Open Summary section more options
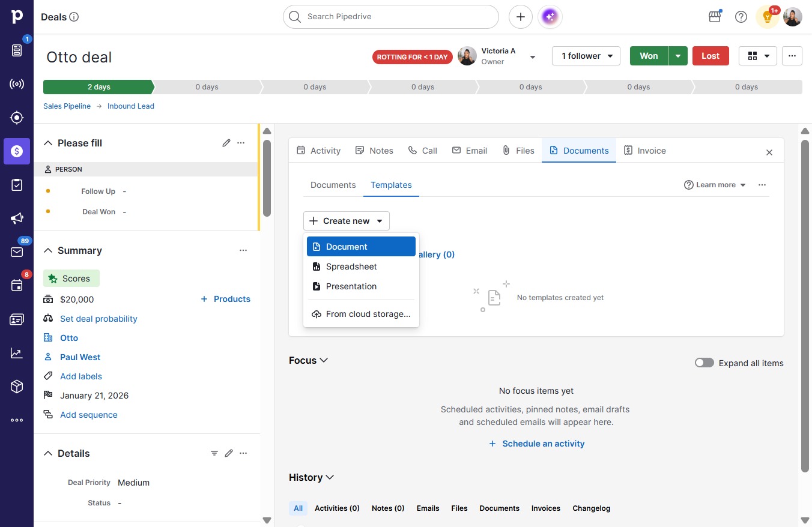 coord(243,250)
